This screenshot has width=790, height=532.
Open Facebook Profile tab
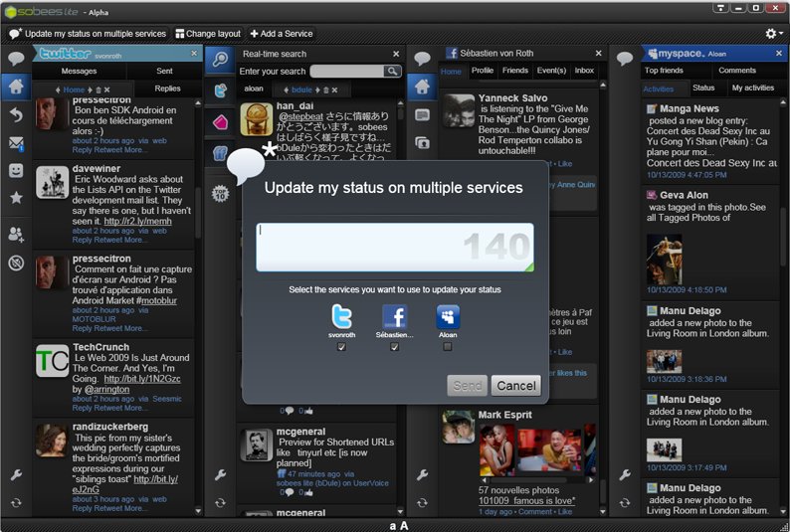(x=483, y=71)
